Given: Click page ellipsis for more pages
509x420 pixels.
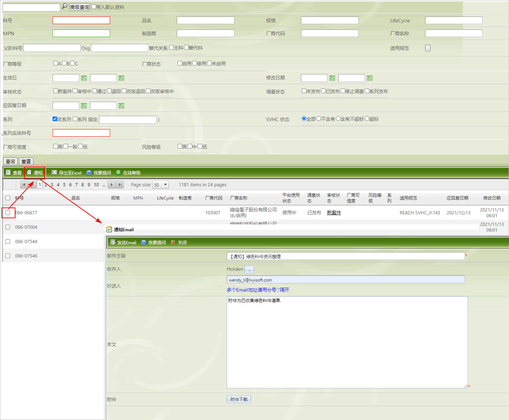Looking at the screenshot, I should click(x=104, y=184).
